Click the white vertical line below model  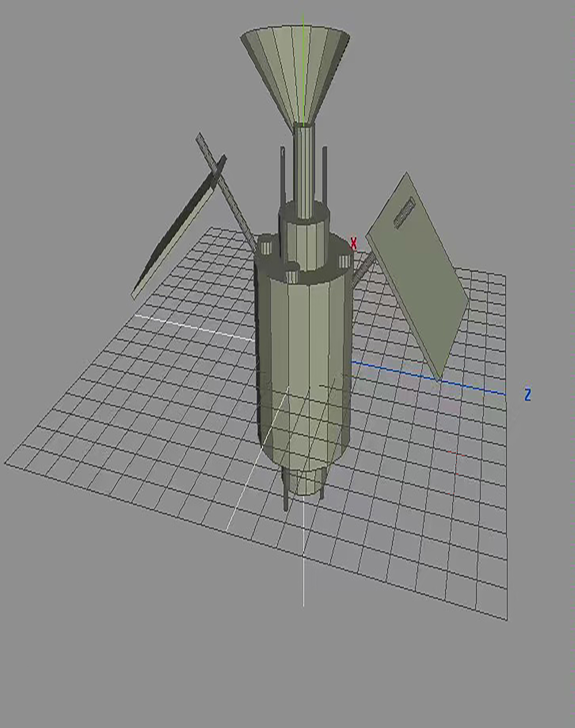click(304, 572)
